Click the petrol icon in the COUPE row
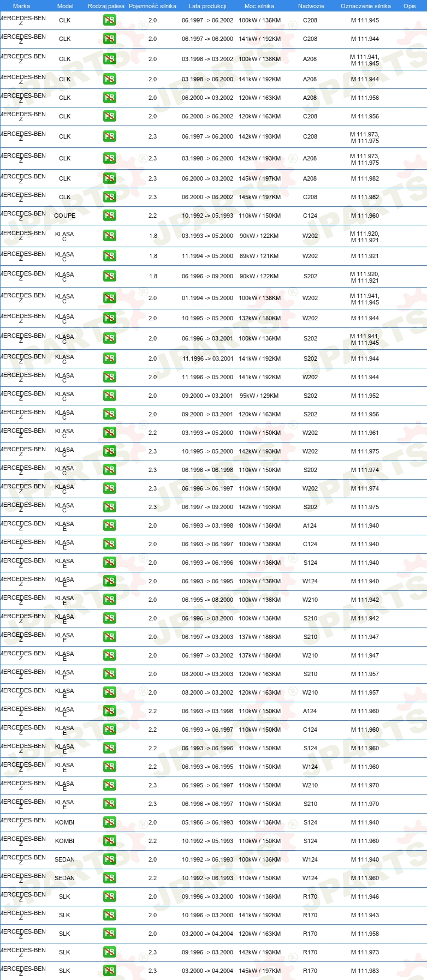 pyautogui.click(x=109, y=216)
